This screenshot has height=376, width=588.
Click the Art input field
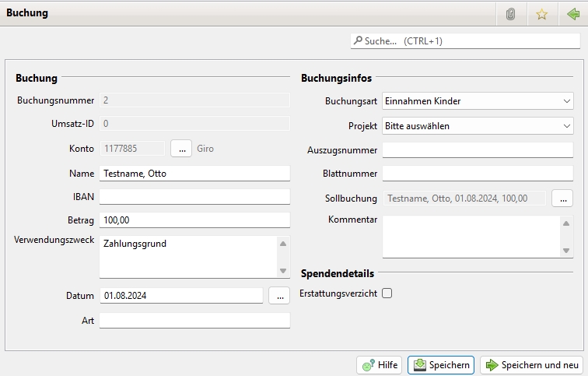click(194, 321)
